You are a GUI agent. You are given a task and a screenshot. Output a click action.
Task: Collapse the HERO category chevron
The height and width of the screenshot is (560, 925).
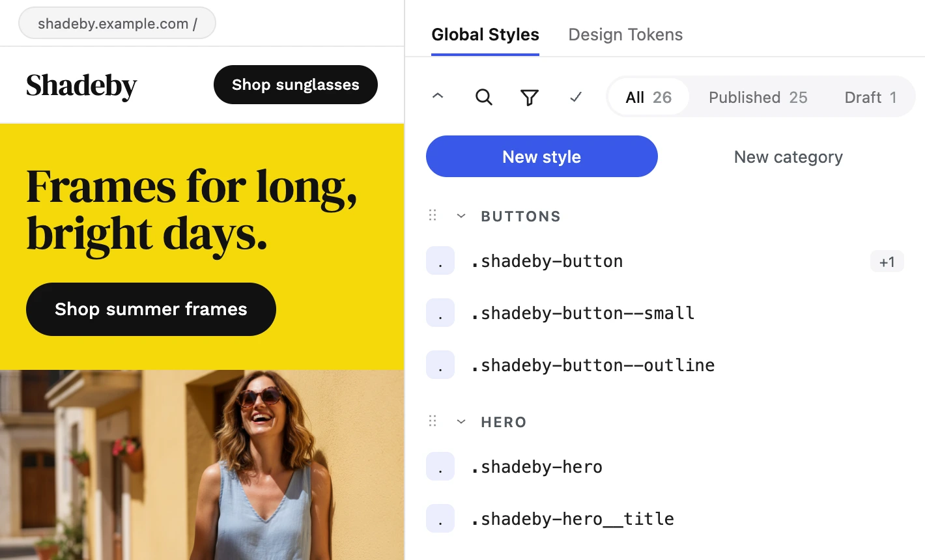[x=461, y=421]
